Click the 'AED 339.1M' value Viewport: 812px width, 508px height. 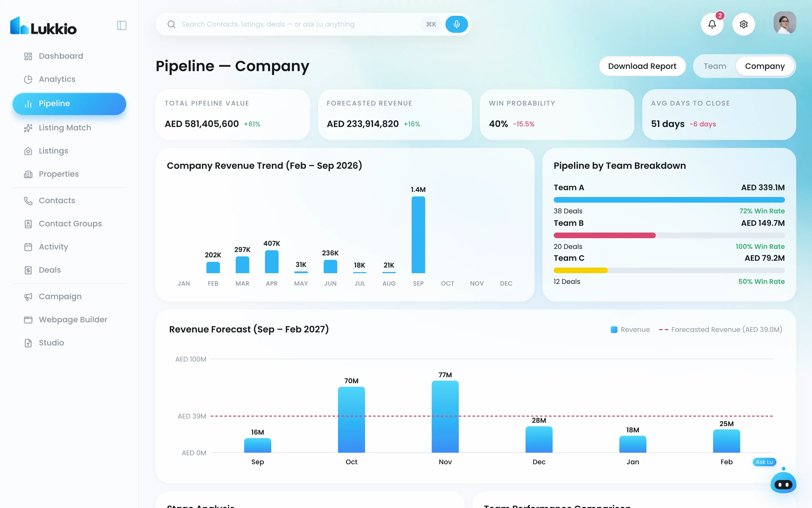[x=763, y=187]
